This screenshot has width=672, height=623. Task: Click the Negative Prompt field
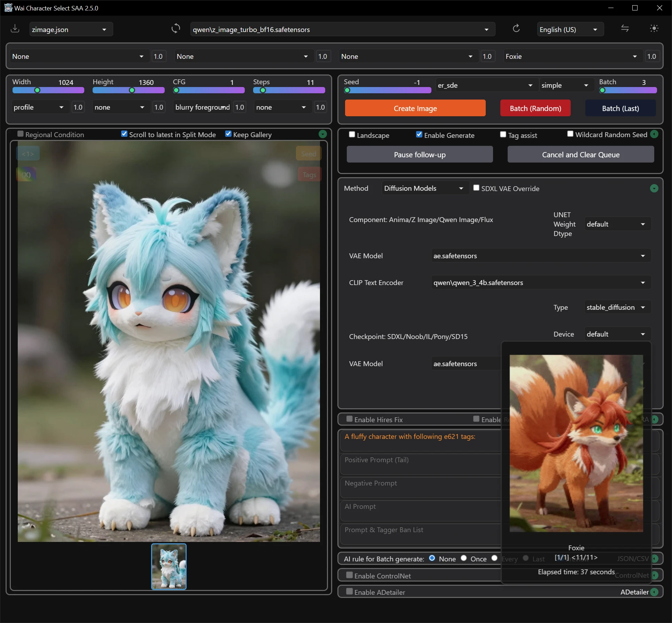tap(420, 487)
